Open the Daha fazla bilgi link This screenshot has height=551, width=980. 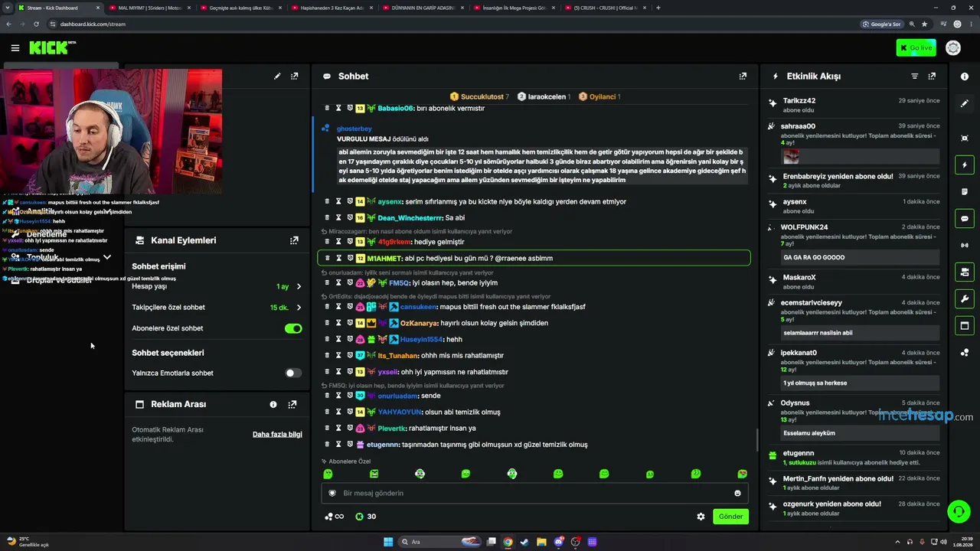(277, 435)
